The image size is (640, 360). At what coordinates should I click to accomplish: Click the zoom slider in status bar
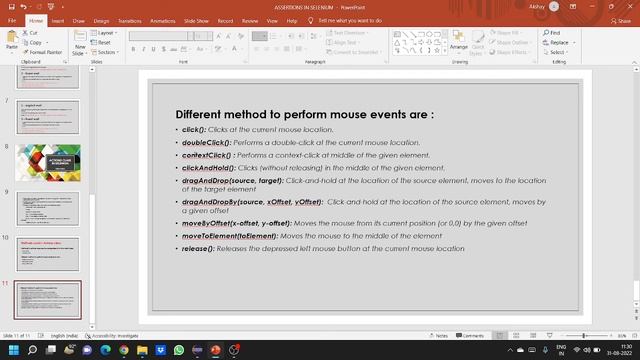click(584, 336)
